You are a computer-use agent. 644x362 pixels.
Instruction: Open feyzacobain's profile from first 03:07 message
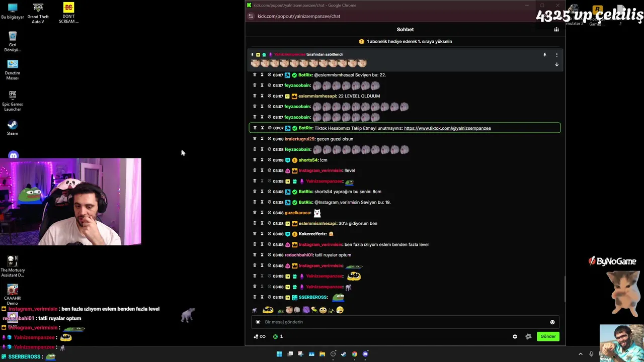click(297, 85)
